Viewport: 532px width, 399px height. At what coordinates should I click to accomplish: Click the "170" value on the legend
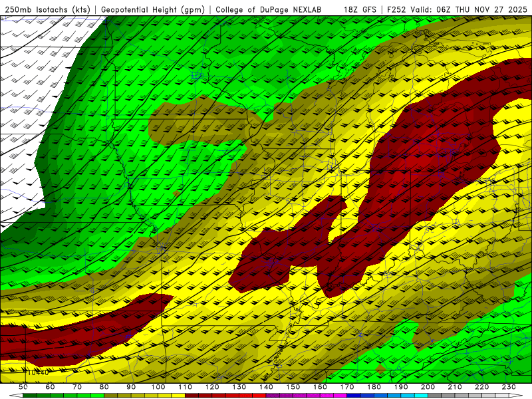(x=347, y=387)
